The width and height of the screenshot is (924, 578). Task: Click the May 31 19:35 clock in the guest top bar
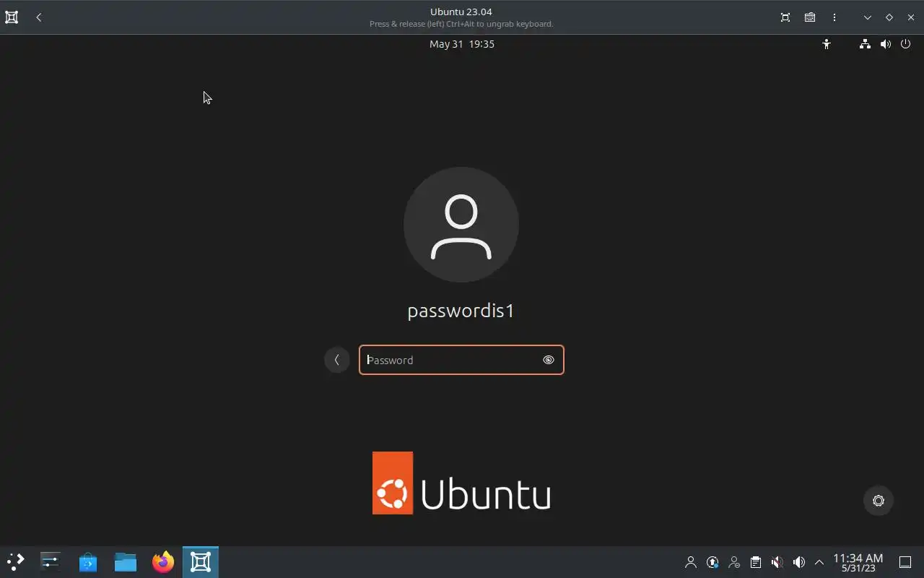pyautogui.click(x=462, y=44)
